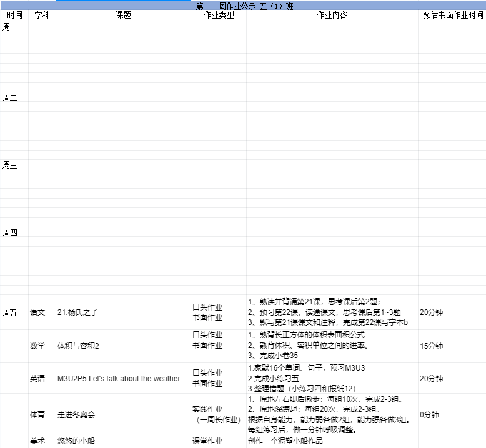
Task: Select the 预估书面作业时间 header cell
Action: pos(452,16)
